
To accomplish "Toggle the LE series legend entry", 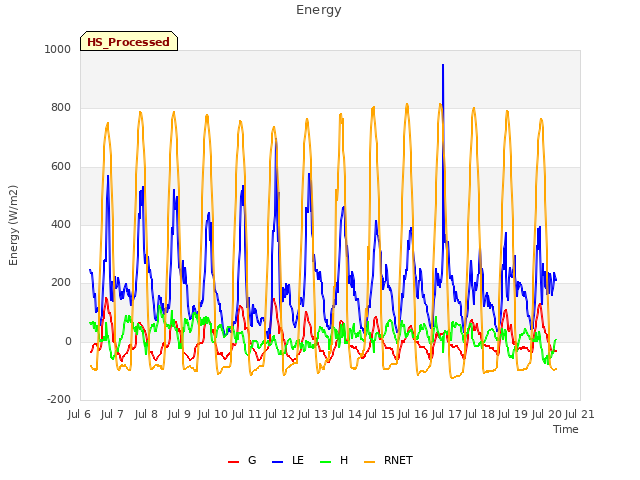I will click(288, 460).
